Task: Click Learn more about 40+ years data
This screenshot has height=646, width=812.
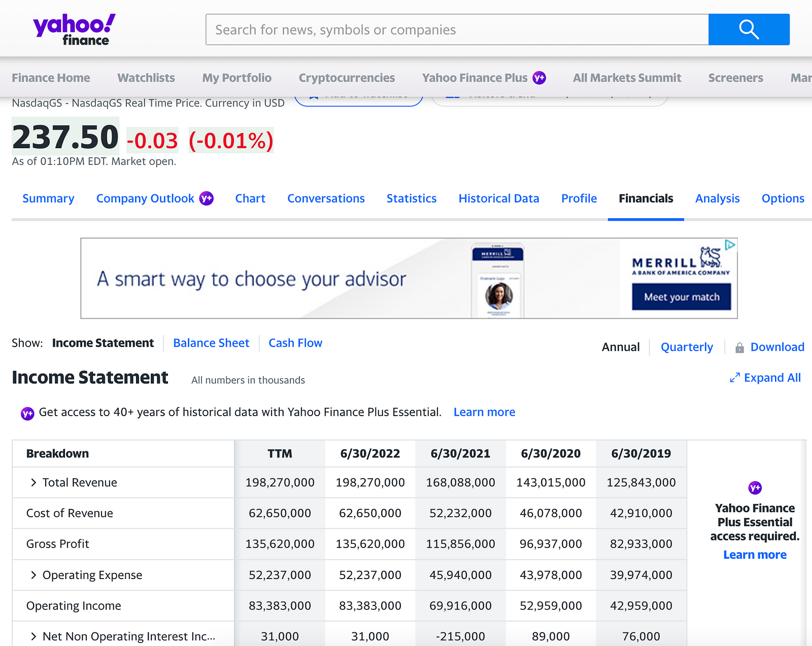Action: (x=484, y=412)
